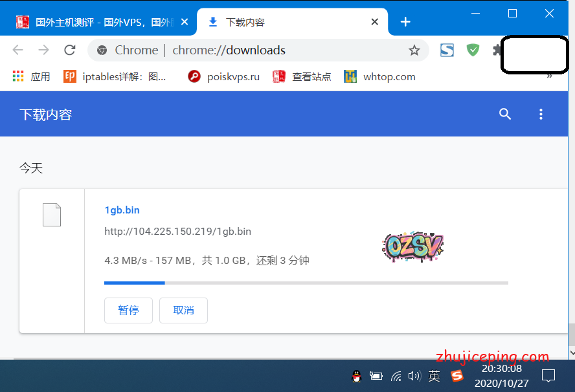Expand the hidden bookmarks overflow chevron
Viewport: 575px width, 392px height.
click(550, 76)
